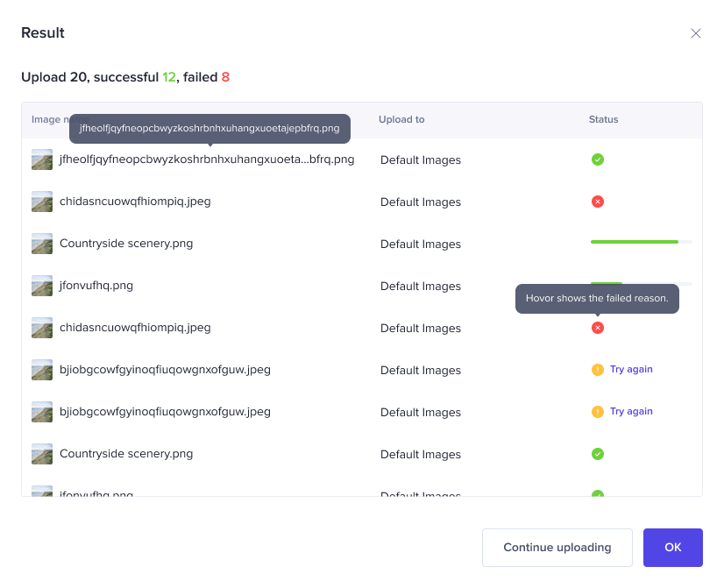Click red failed icon in first chidasncuowqfhiompiq.jpeg row
The width and height of the screenshot is (724, 588).
[598, 202]
